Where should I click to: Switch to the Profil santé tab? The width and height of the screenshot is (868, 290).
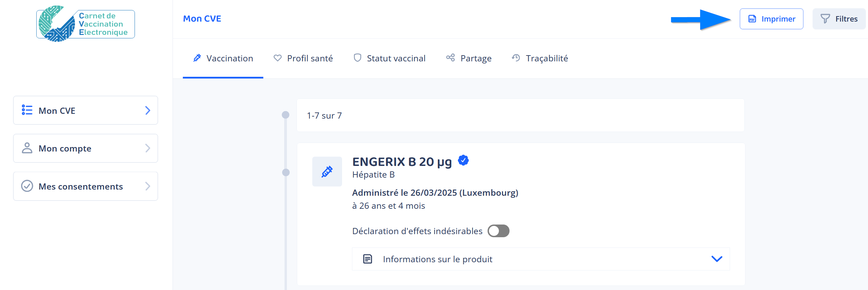coord(303,58)
